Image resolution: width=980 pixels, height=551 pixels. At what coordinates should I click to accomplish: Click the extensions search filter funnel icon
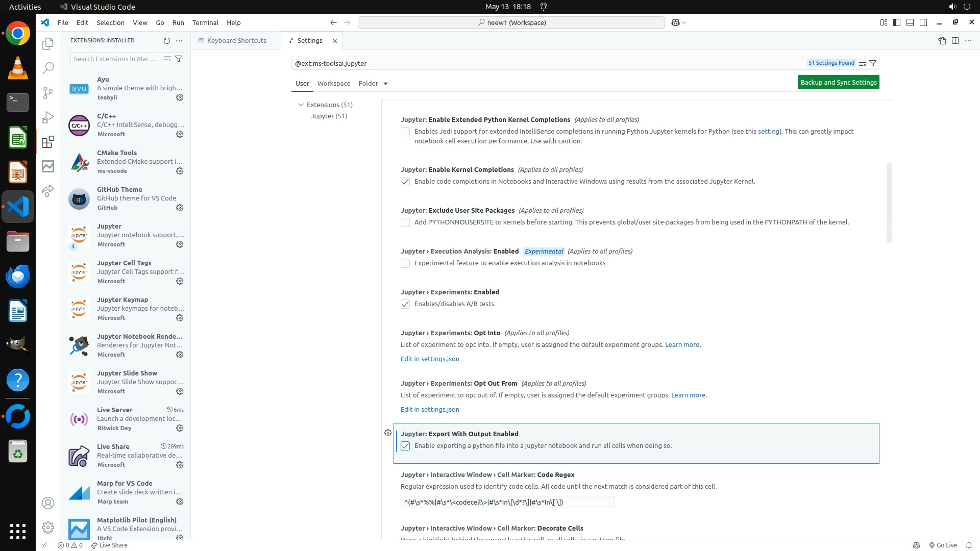coord(179,59)
